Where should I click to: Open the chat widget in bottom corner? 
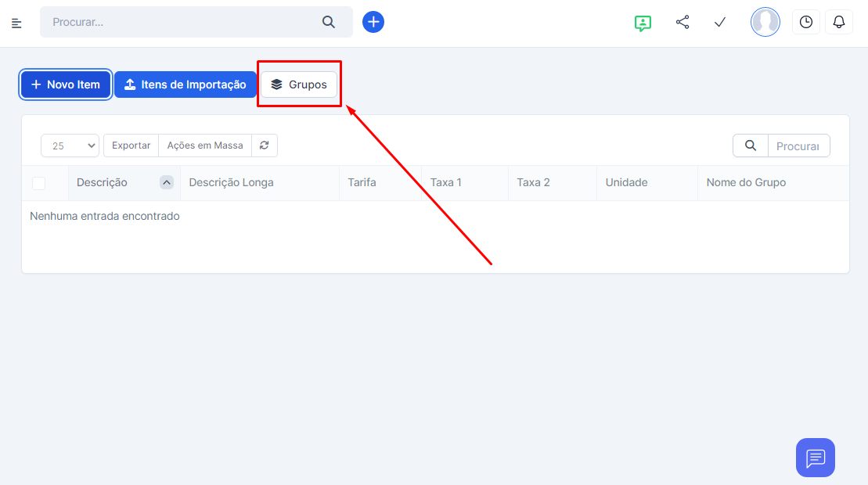(815, 458)
